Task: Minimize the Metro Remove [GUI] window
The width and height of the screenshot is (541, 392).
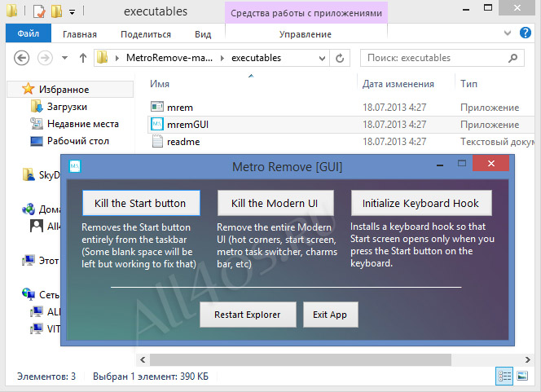Action: (x=440, y=165)
